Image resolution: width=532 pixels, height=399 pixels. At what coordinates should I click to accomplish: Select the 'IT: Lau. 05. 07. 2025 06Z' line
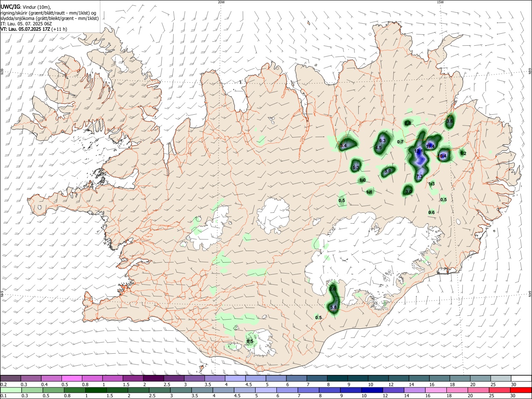tap(26, 24)
